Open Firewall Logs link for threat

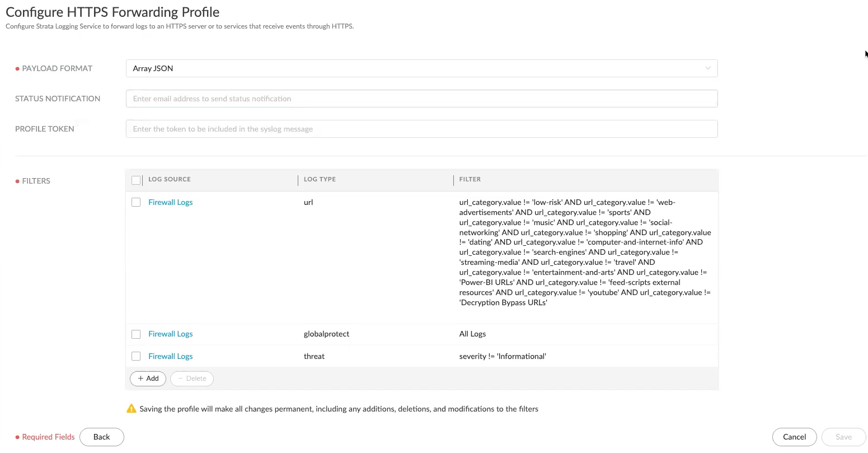click(170, 356)
